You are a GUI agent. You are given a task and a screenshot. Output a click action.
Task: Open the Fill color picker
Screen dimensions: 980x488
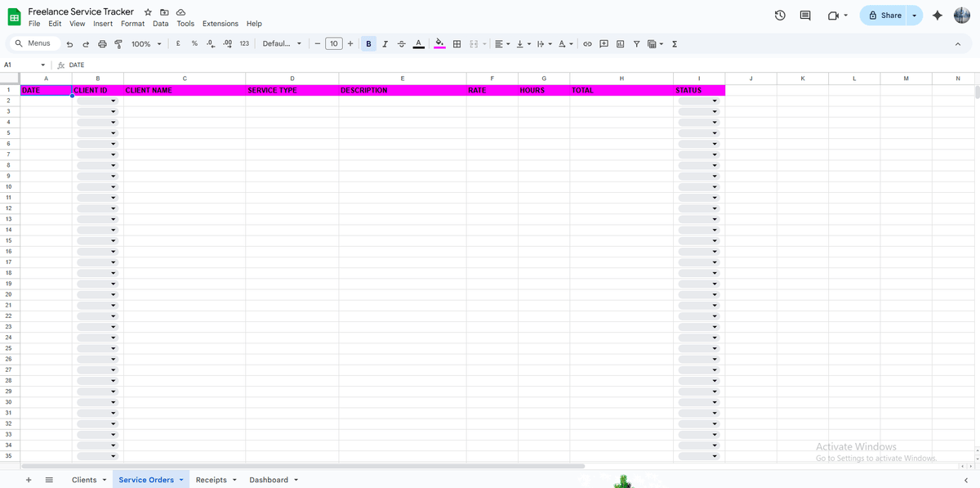pyautogui.click(x=439, y=44)
